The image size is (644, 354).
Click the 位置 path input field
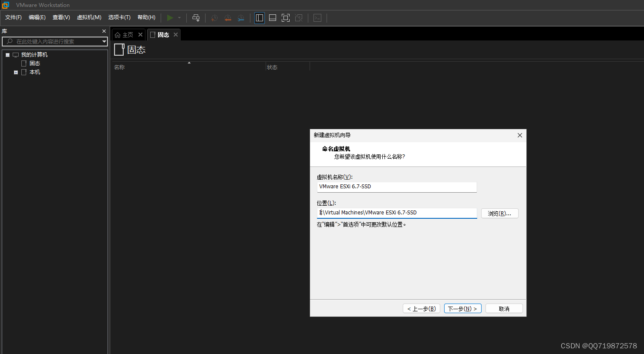397,213
